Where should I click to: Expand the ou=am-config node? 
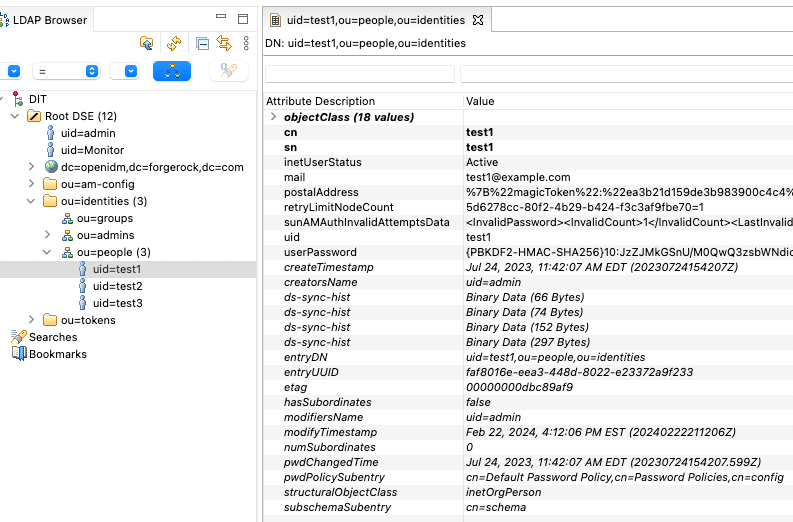pos(31,184)
